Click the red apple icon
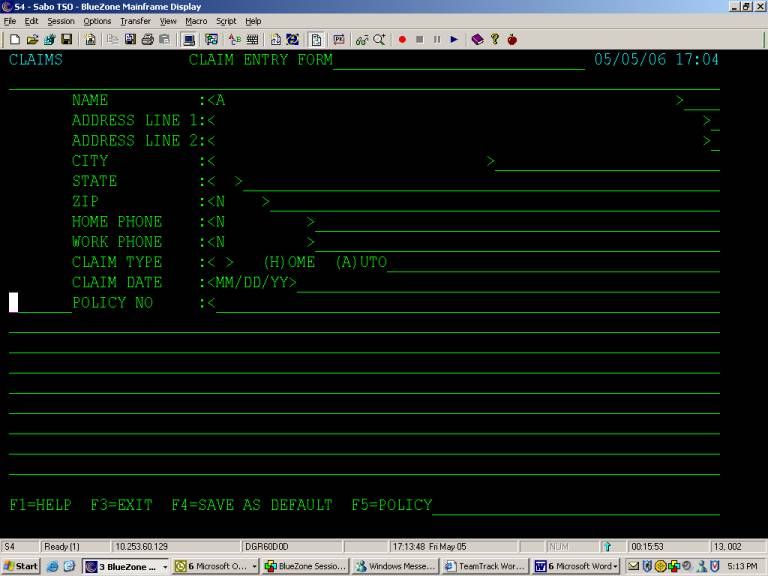Screen dimensions: 768x576 click(512, 40)
